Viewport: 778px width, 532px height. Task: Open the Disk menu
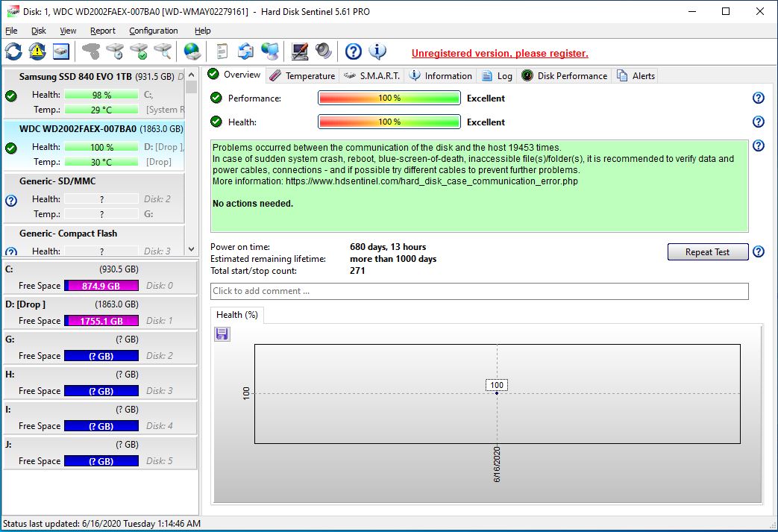pos(39,31)
